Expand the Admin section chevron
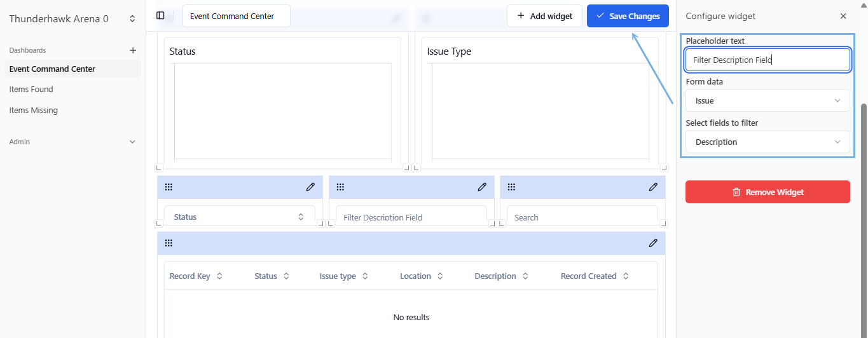The image size is (868, 338). click(x=132, y=142)
